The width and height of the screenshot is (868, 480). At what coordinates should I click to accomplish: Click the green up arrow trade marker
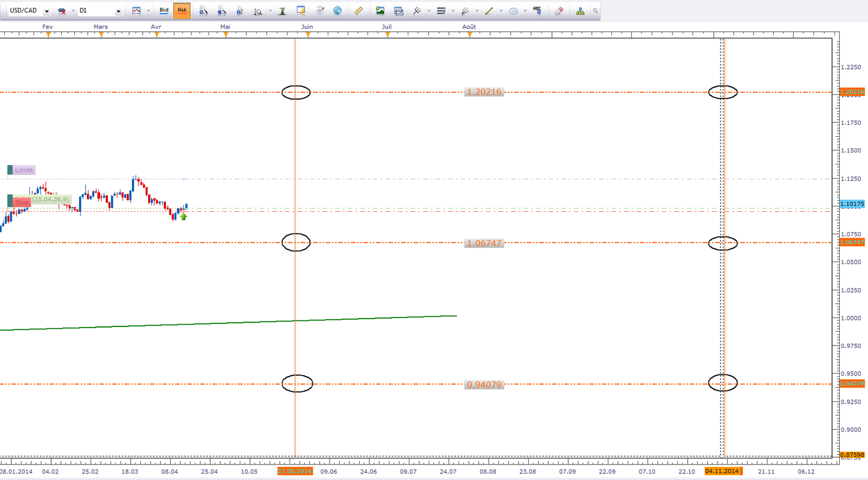[x=183, y=217]
